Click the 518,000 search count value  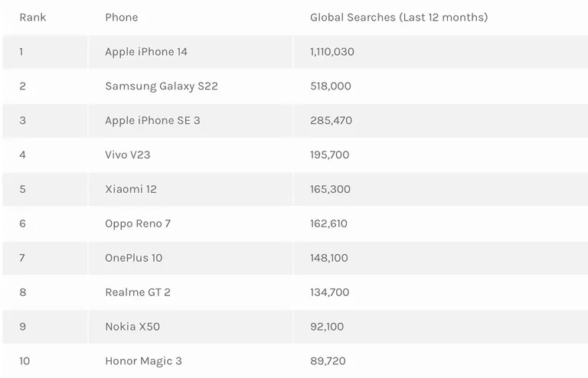point(331,86)
